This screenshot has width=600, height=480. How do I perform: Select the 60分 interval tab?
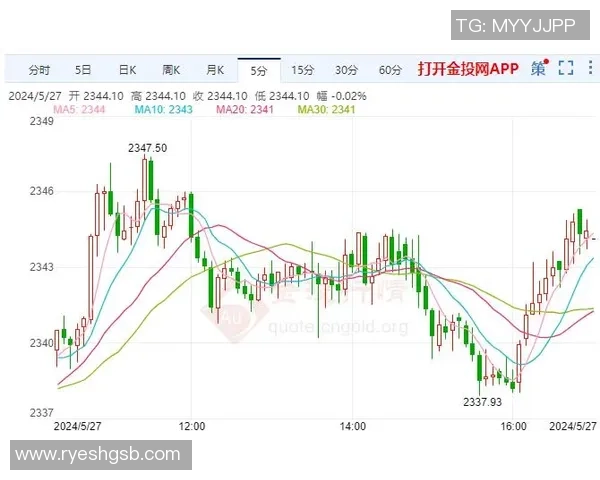(x=391, y=70)
